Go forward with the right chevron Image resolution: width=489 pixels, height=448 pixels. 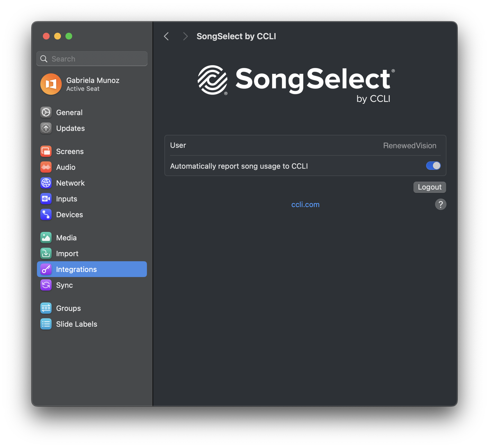185,36
